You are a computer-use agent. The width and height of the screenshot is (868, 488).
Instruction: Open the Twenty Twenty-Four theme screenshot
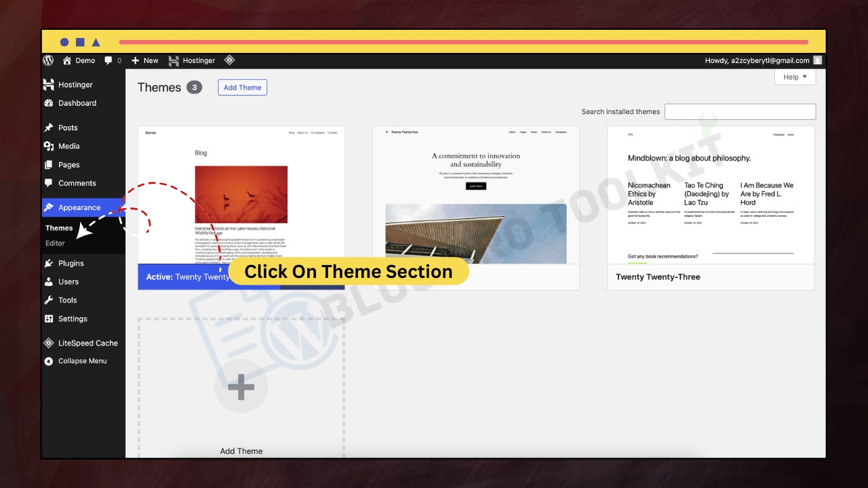click(x=476, y=195)
